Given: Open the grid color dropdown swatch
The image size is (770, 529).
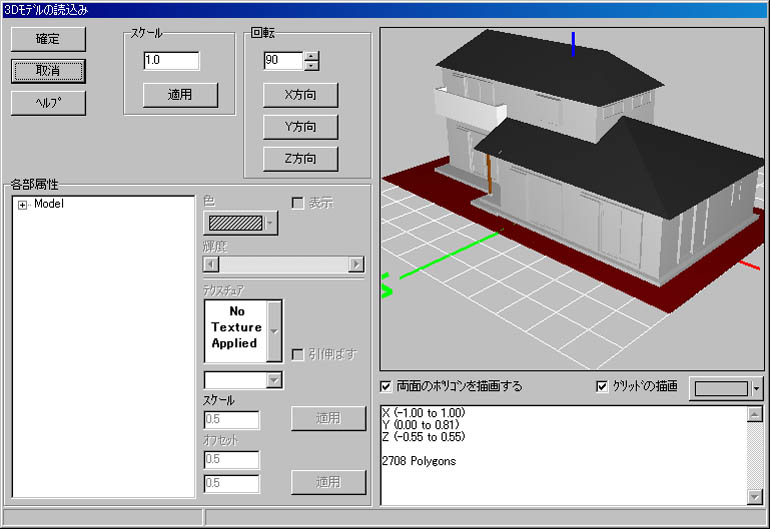Looking at the screenshot, I should pyautogui.click(x=727, y=389).
